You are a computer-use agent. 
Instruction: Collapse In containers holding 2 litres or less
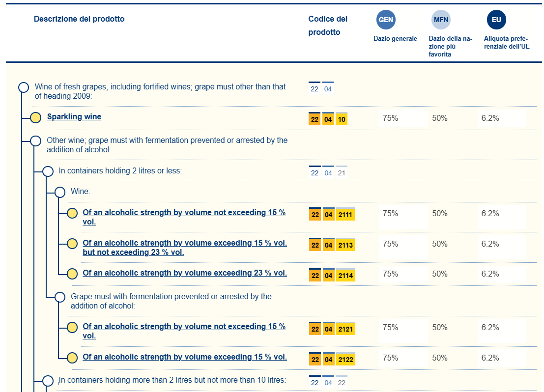(x=48, y=171)
